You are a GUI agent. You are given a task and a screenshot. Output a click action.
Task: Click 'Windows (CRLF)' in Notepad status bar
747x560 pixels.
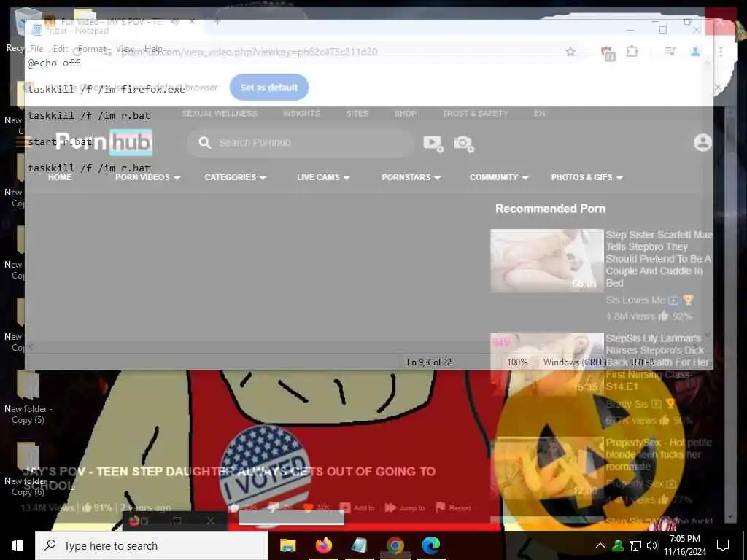pos(575,362)
